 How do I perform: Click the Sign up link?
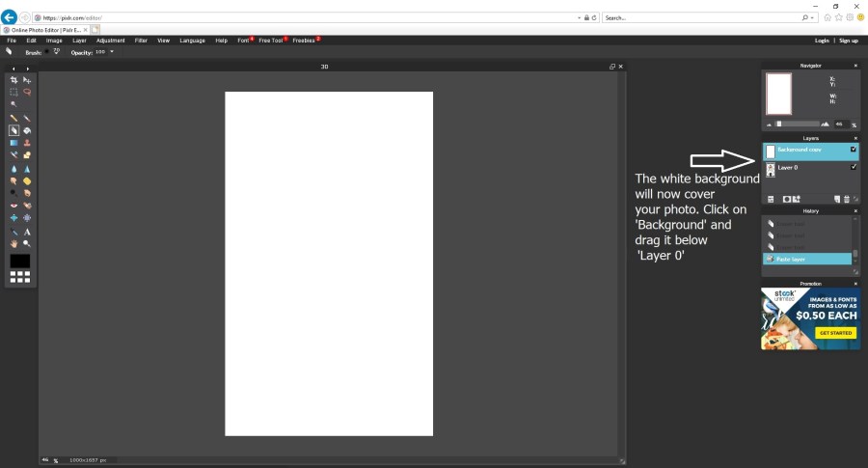pos(848,41)
